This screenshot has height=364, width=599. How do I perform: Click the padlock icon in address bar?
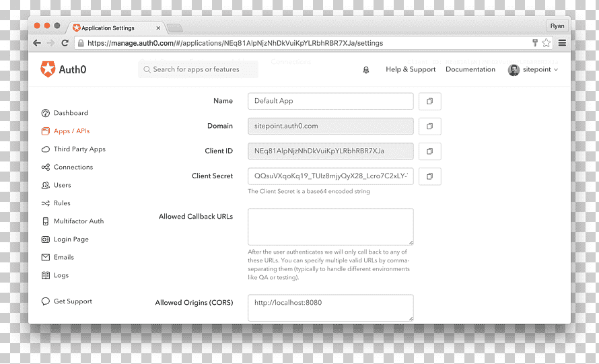point(81,43)
